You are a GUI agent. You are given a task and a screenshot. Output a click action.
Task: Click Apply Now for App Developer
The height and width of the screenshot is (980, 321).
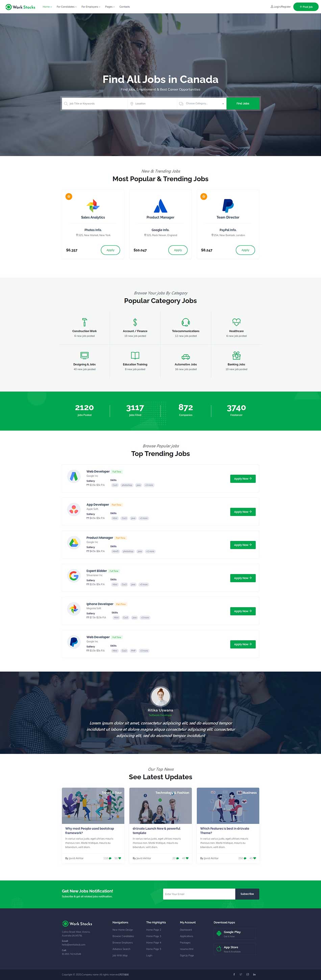(x=243, y=512)
